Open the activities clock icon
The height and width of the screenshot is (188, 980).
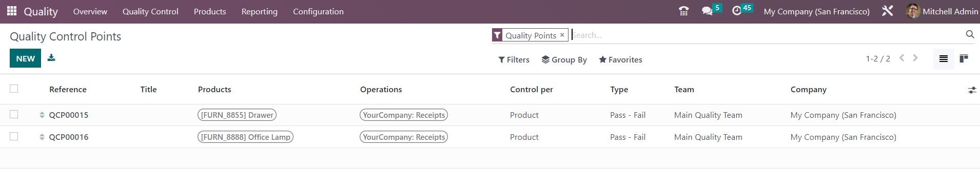click(737, 11)
